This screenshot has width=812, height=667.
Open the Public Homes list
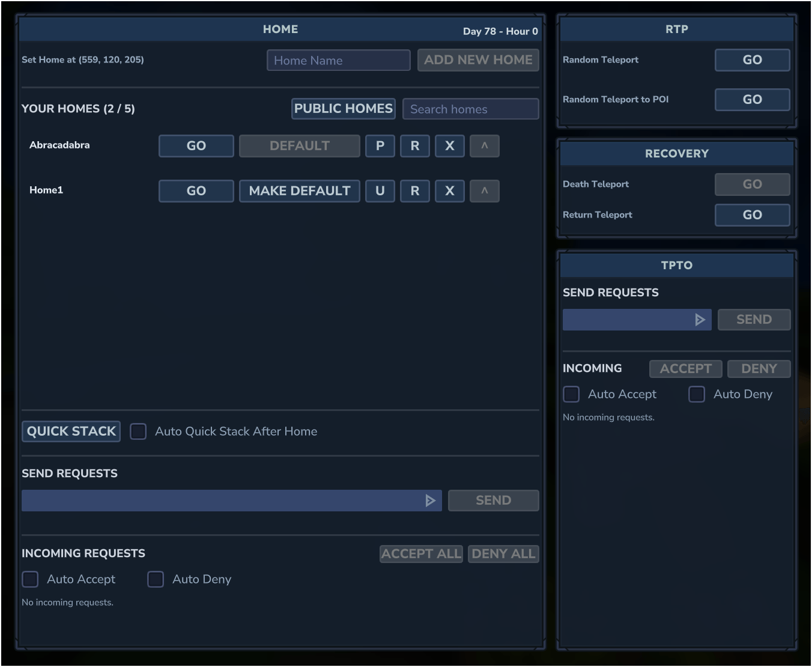(343, 109)
